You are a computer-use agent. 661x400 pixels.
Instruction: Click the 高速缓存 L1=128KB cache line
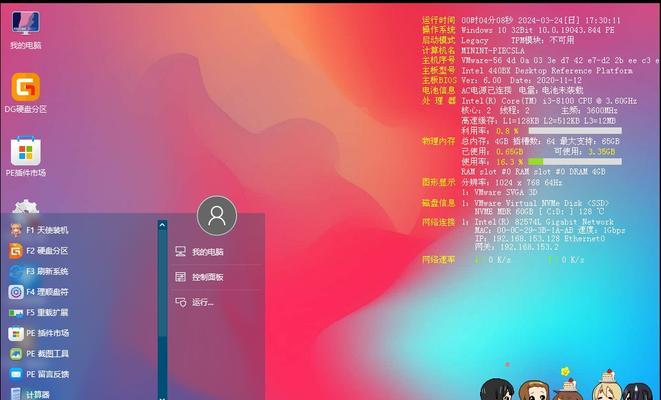tap(539, 121)
